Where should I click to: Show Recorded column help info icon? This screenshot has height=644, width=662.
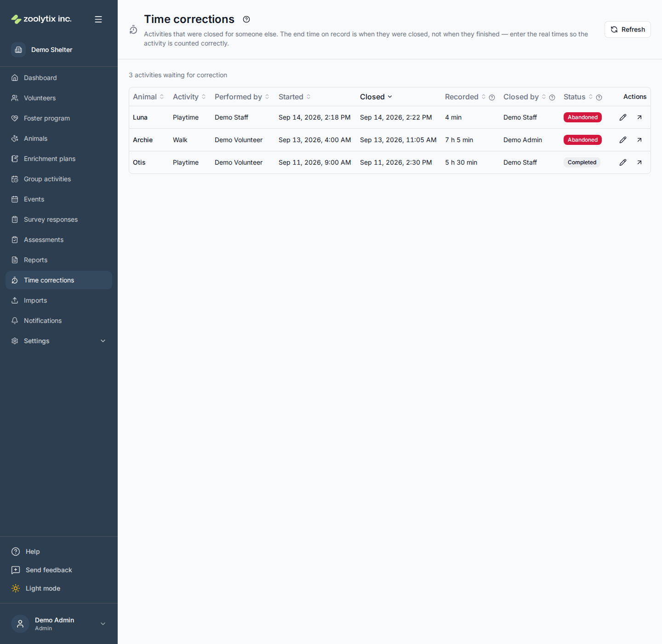coord(492,98)
